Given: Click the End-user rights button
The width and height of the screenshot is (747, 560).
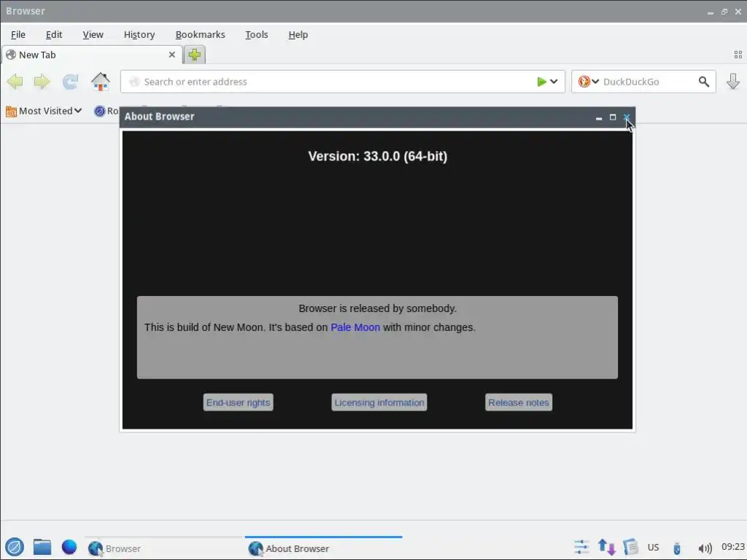Looking at the screenshot, I should [239, 402].
